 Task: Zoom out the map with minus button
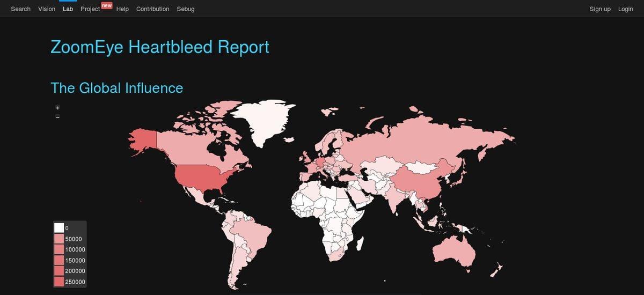click(58, 117)
